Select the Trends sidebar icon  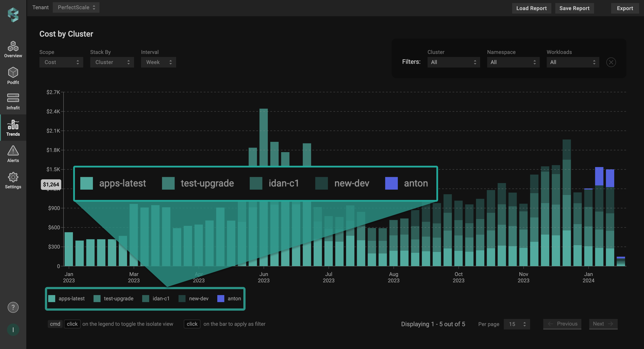[13, 128]
